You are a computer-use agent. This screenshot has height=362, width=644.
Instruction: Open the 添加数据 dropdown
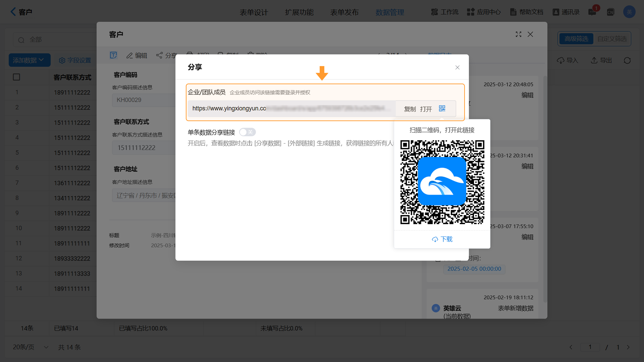pos(30,60)
